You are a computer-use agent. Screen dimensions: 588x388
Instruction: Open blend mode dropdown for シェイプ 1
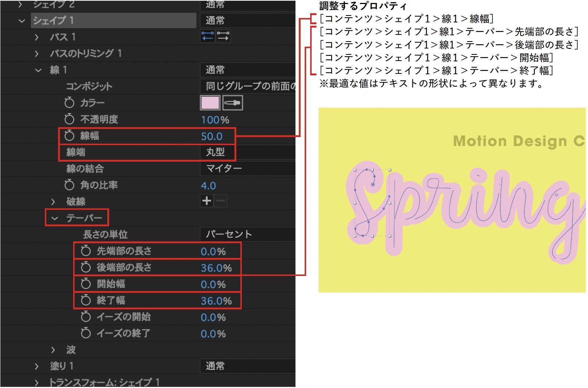click(x=248, y=20)
